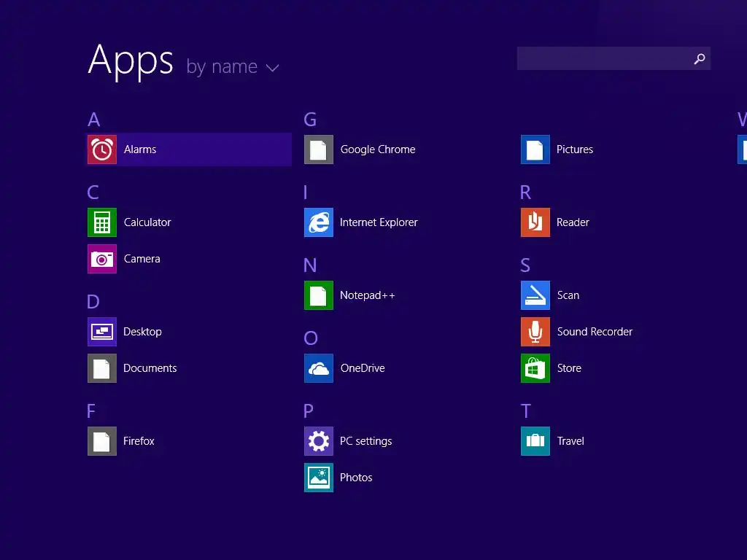
Task: Click inside the apps search box
Action: coord(614,58)
